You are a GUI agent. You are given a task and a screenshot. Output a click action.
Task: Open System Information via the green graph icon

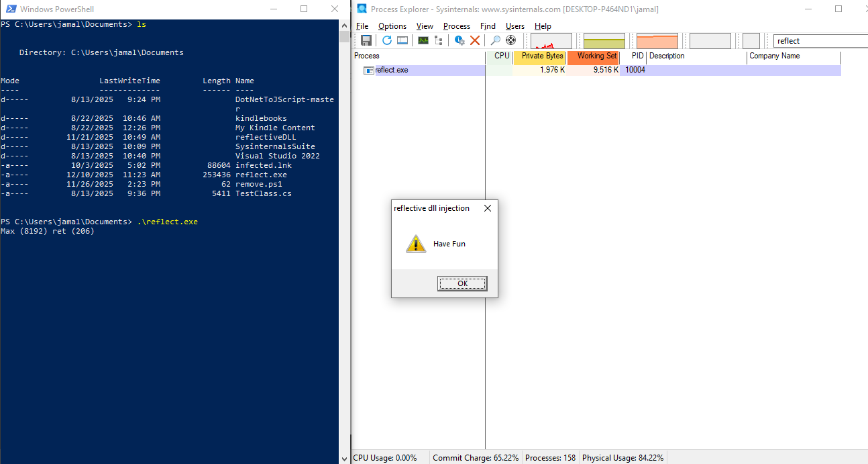pos(423,40)
